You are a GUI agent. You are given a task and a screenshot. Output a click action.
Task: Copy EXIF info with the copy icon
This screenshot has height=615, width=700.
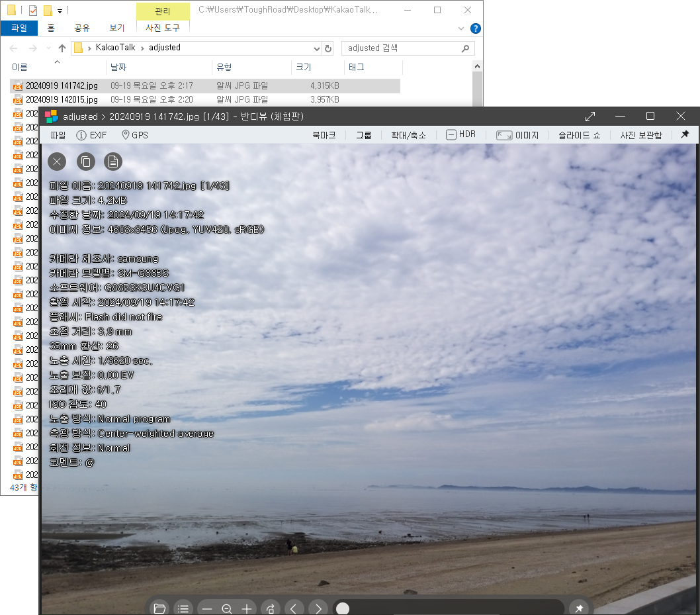pos(86,162)
